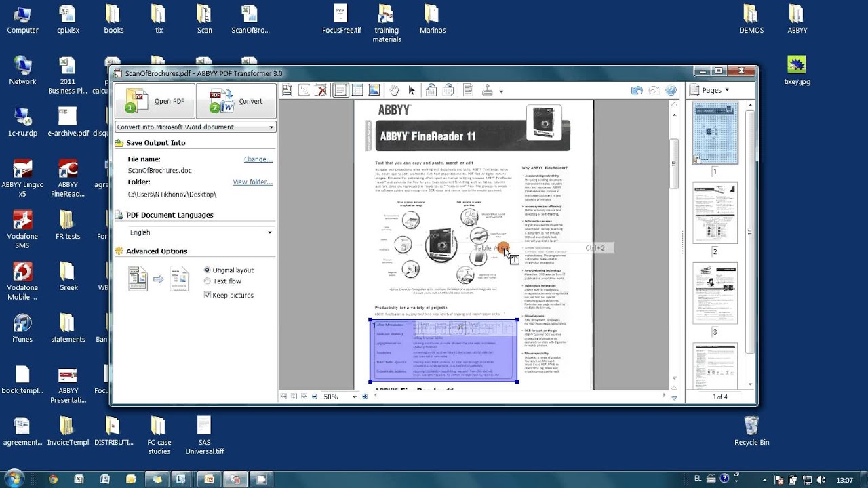The image size is (868, 488).
Task: Click the 13:07 taskbar clock
Action: click(x=844, y=480)
